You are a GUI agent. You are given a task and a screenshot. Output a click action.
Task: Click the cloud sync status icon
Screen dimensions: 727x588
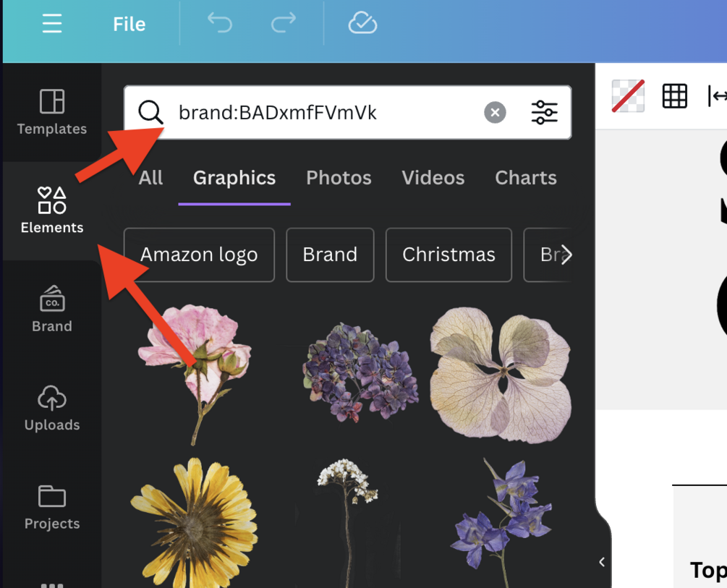[362, 23]
